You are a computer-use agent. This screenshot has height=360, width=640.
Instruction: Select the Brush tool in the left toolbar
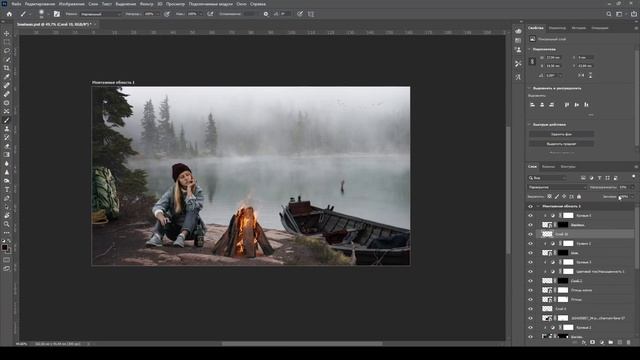(7, 120)
